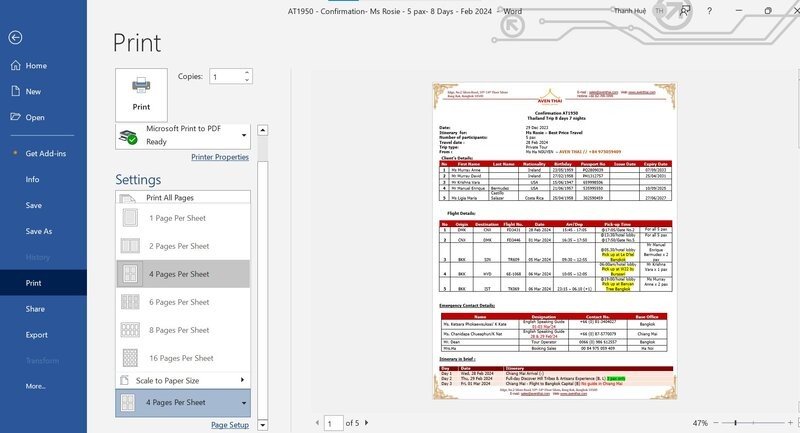Choose 2 Pages Per Sheet layout
This screenshot has width=800, height=433.
coord(180,246)
